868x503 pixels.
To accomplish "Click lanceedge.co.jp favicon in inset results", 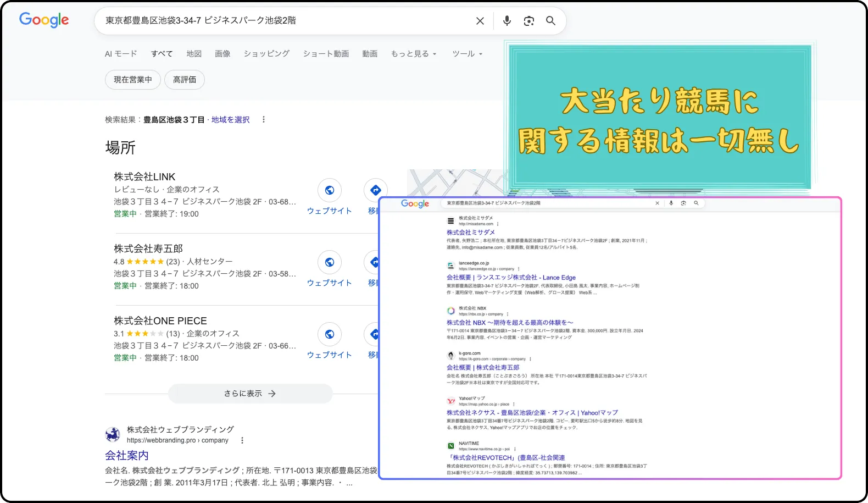I will [x=451, y=266].
